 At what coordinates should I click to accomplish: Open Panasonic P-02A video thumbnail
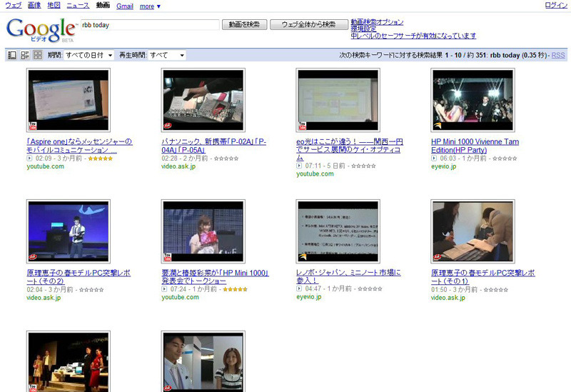[203, 100]
